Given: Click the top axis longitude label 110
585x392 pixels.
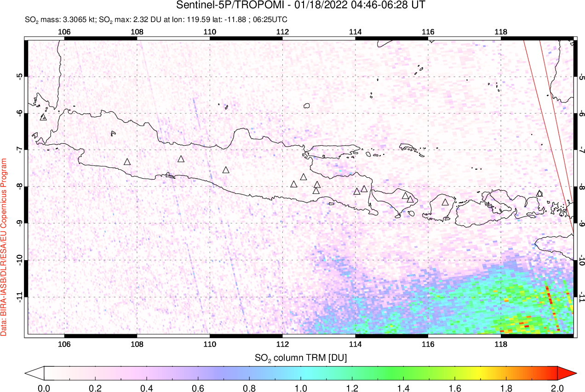Looking at the screenshot, I should (x=210, y=32).
